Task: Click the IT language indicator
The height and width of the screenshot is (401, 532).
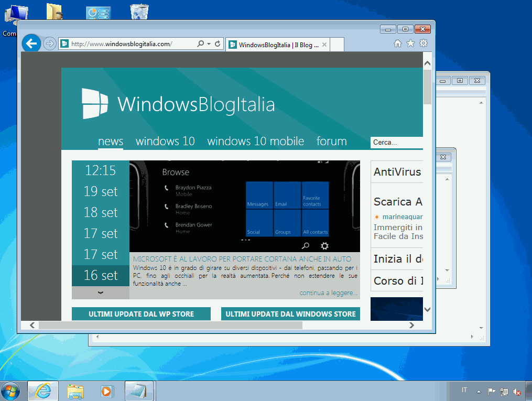Action: point(464,390)
